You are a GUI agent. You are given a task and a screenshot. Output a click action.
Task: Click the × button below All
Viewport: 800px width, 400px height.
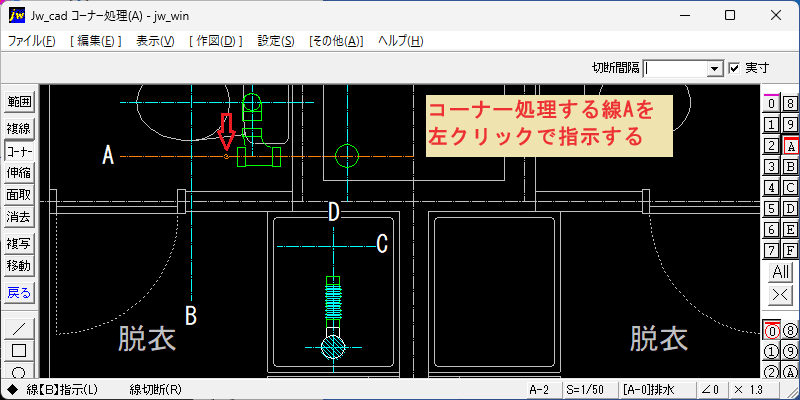tap(781, 294)
